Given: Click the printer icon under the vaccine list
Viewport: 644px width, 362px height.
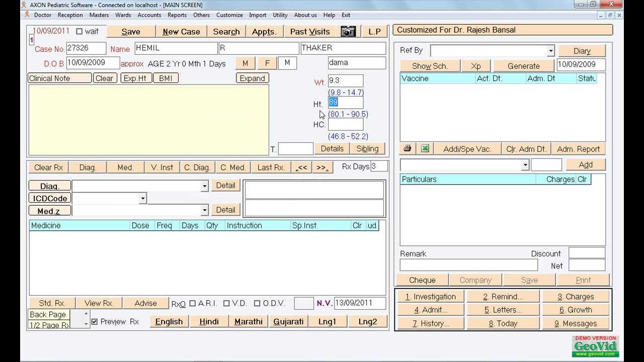Looking at the screenshot, I should click(x=408, y=148).
